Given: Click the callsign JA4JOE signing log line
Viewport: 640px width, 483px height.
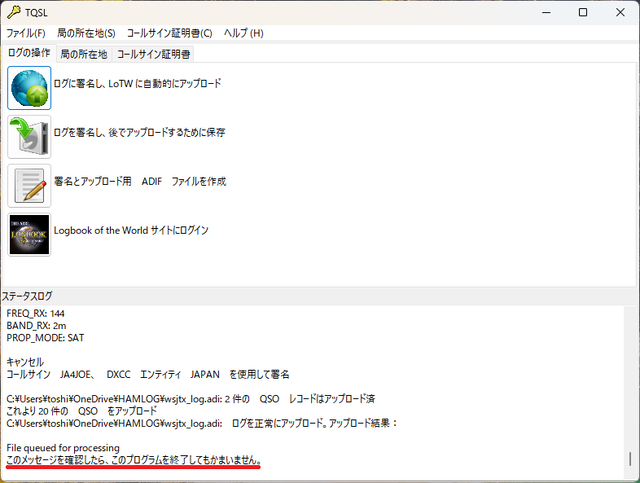Looking at the screenshot, I should (148, 374).
